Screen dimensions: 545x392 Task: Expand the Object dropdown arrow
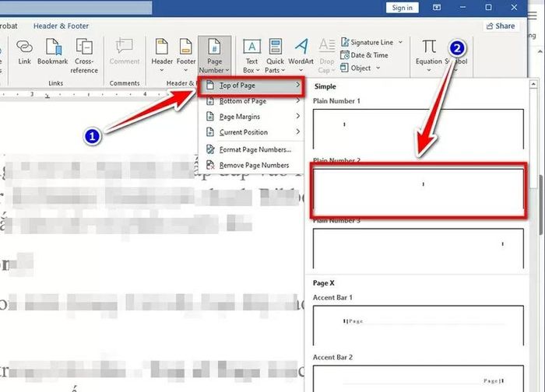[378, 68]
